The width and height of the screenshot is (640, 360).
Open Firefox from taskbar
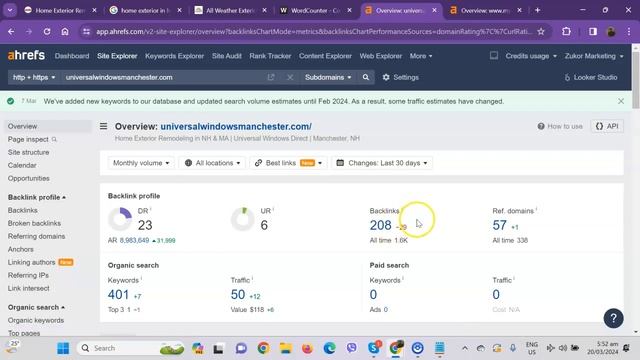(x=307, y=348)
